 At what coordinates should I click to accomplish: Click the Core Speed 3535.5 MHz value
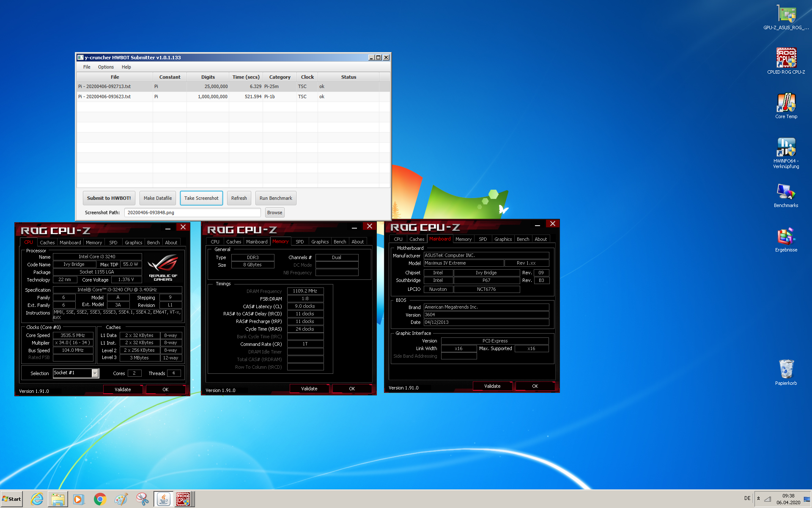point(73,335)
